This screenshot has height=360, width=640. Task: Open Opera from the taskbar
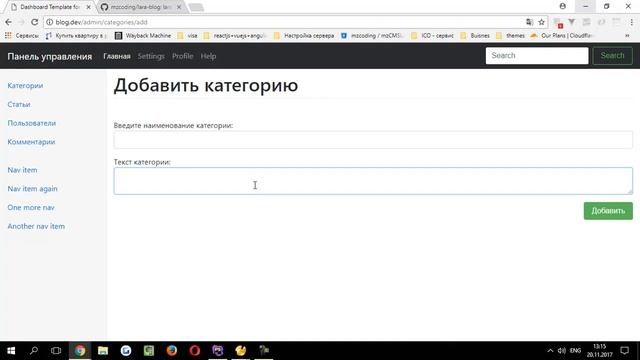pyautogui.click(x=195, y=351)
